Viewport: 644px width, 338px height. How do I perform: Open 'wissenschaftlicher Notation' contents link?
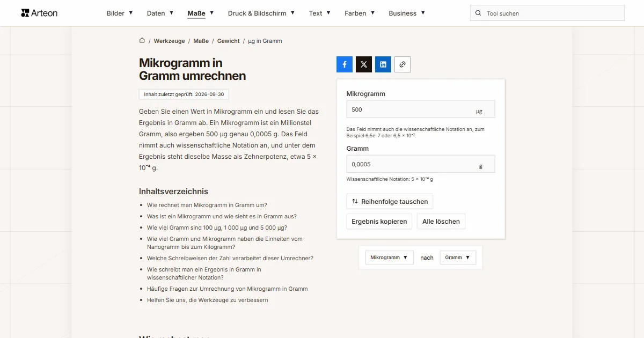coord(204,274)
